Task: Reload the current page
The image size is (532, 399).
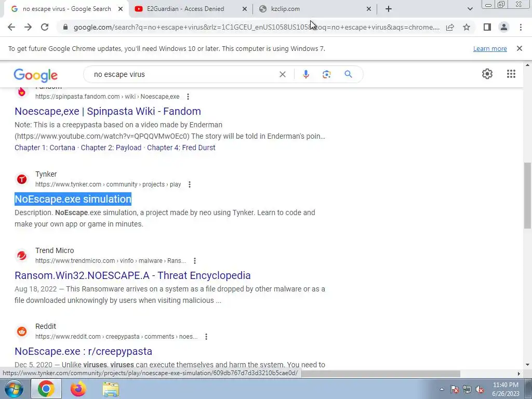Action: coord(45,27)
